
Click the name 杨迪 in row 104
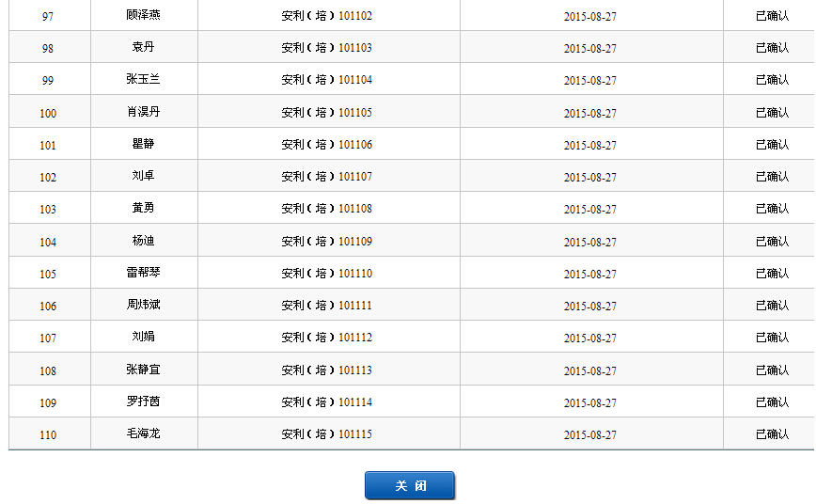[x=143, y=242]
